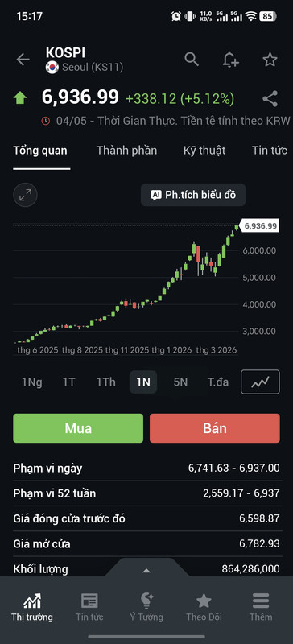
Task: Tap the Wi-Fi icon in status bar
Action: click(x=250, y=16)
